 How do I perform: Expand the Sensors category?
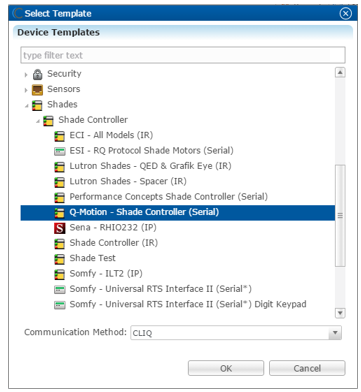(26, 90)
